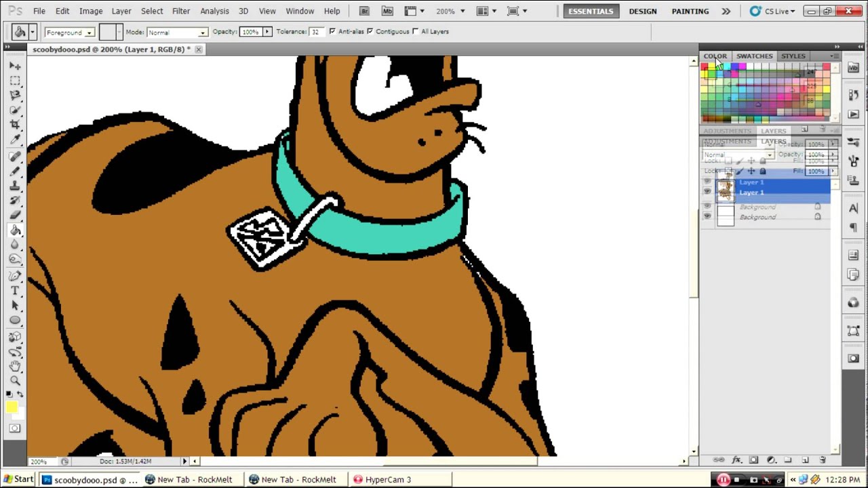Select the Clone Stamp tool
868x488 pixels.
[x=15, y=186]
